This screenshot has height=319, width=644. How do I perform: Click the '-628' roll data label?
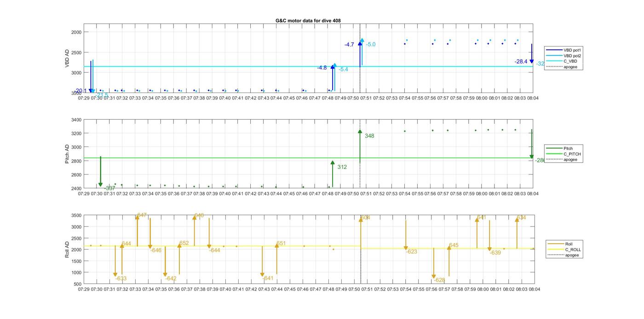pyautogui.click(x=440, y=280)
